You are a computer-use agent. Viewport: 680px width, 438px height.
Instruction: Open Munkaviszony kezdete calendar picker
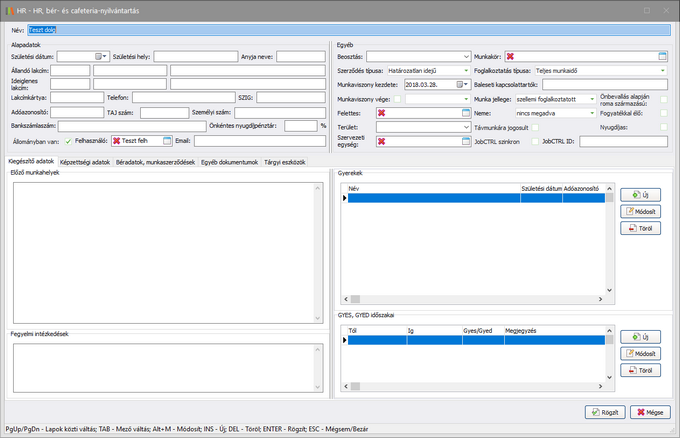pyautogui.click(x=460, y=85)
